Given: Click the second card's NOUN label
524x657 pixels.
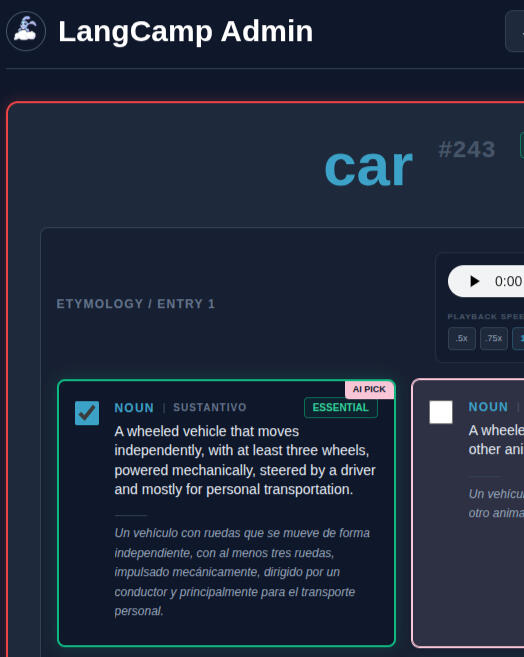Looking at the screenshot, I should tap(488, 407).
